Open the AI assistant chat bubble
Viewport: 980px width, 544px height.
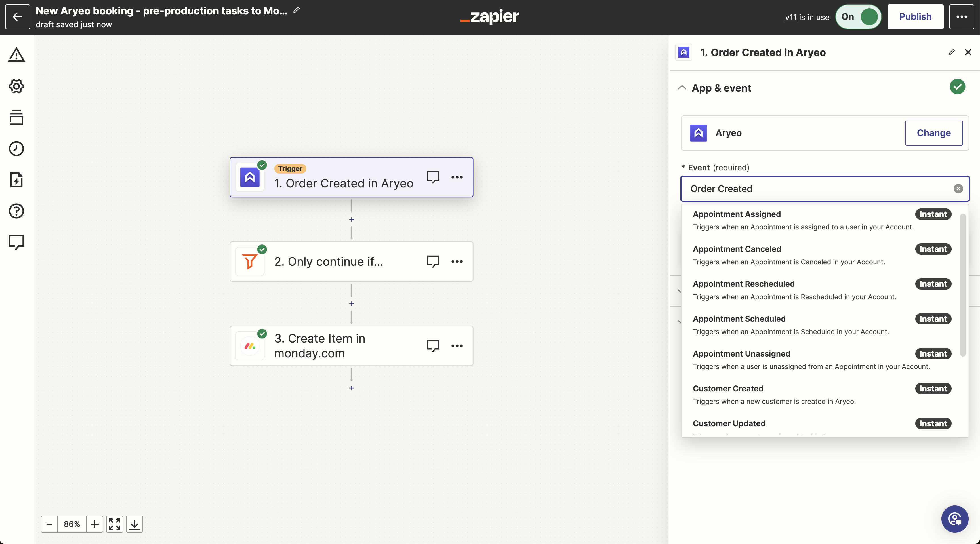(x=955, y=519)
